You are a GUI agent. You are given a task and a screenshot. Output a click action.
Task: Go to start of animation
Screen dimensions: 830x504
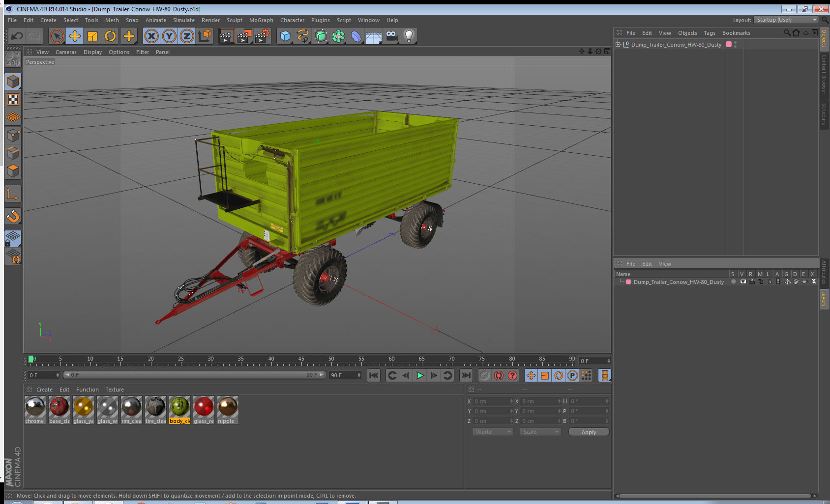374,375
